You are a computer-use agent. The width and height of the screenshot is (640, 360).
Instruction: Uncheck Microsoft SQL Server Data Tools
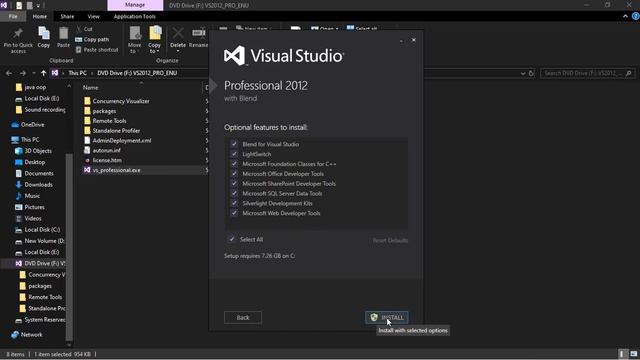coord(234,193)
